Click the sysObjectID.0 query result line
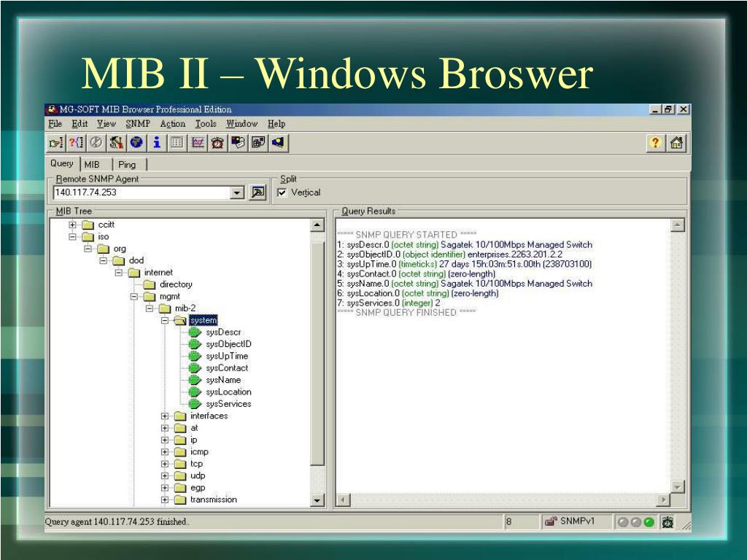This screenshot has width=747, height=560. (449, 254)
